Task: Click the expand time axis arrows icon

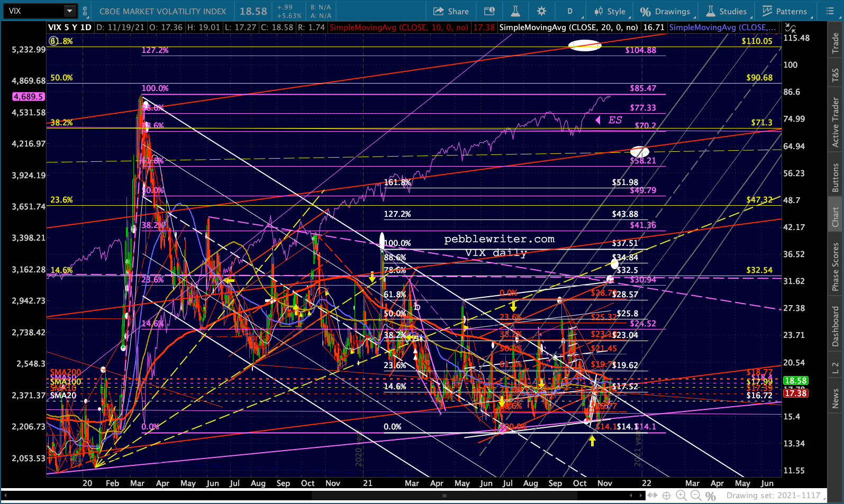Action: point(652,496)
